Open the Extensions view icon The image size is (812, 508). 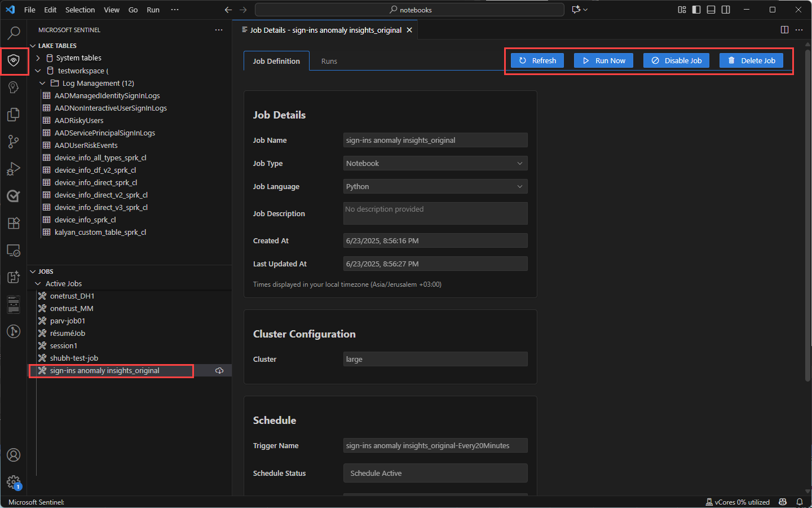pyautogui.click(x=14, y=223)
